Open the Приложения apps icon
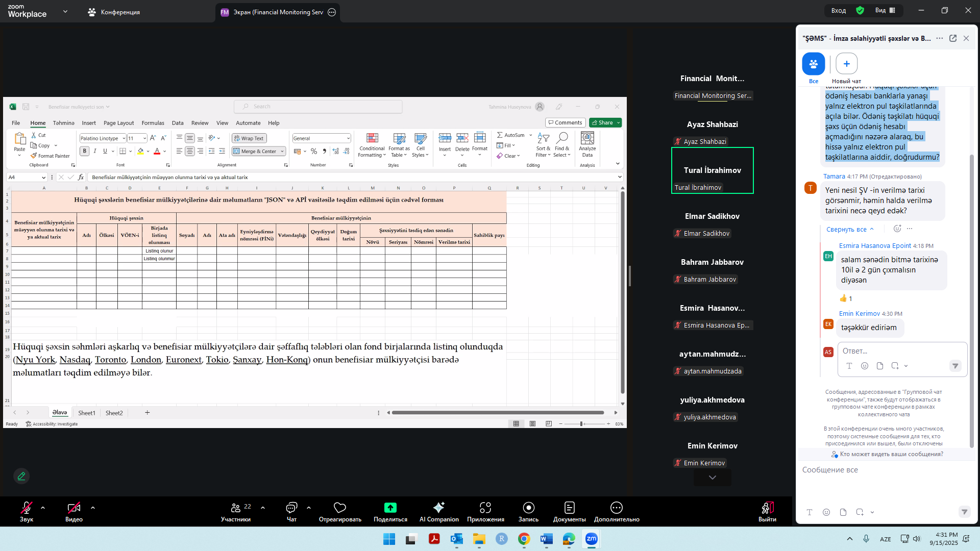Screen dimensions: 980x551 [x=485, y=508]
